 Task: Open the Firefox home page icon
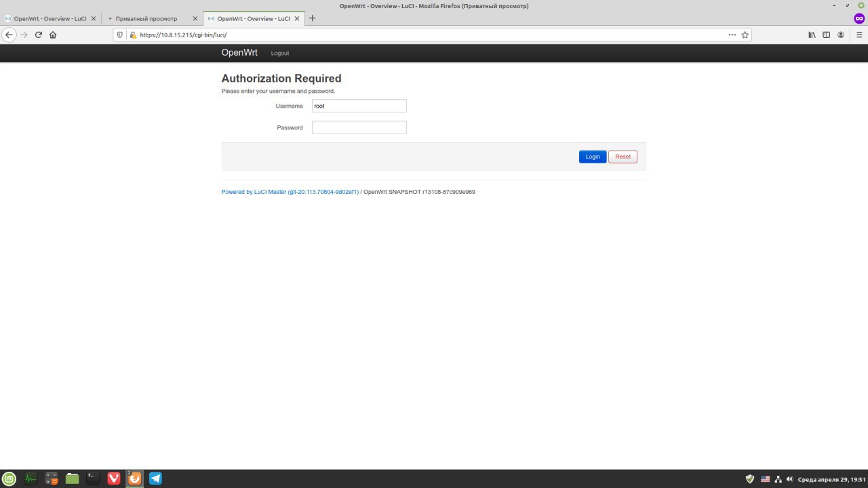53,35
